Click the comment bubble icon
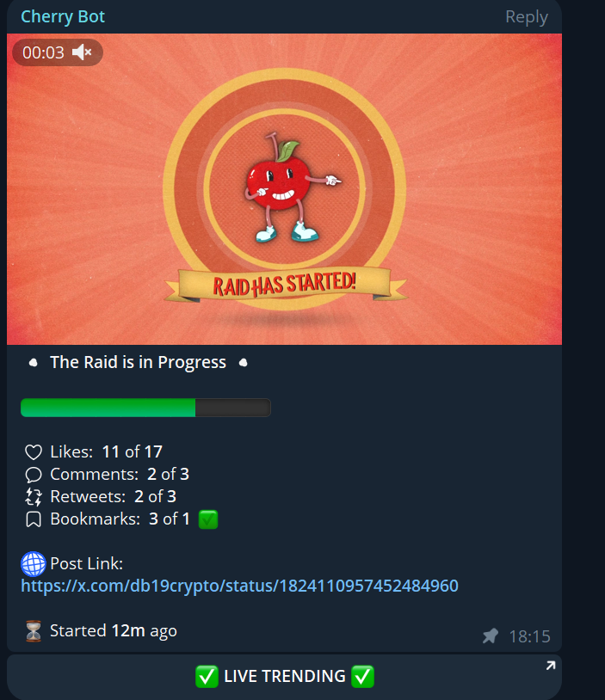This screenshot has height=700, width=605. [x=34, y=475]
